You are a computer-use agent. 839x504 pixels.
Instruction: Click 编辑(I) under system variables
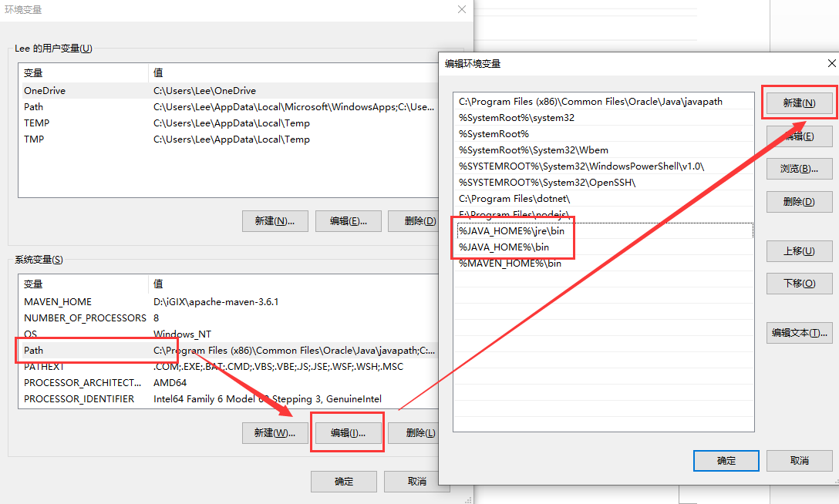click(x=347, y=432)
